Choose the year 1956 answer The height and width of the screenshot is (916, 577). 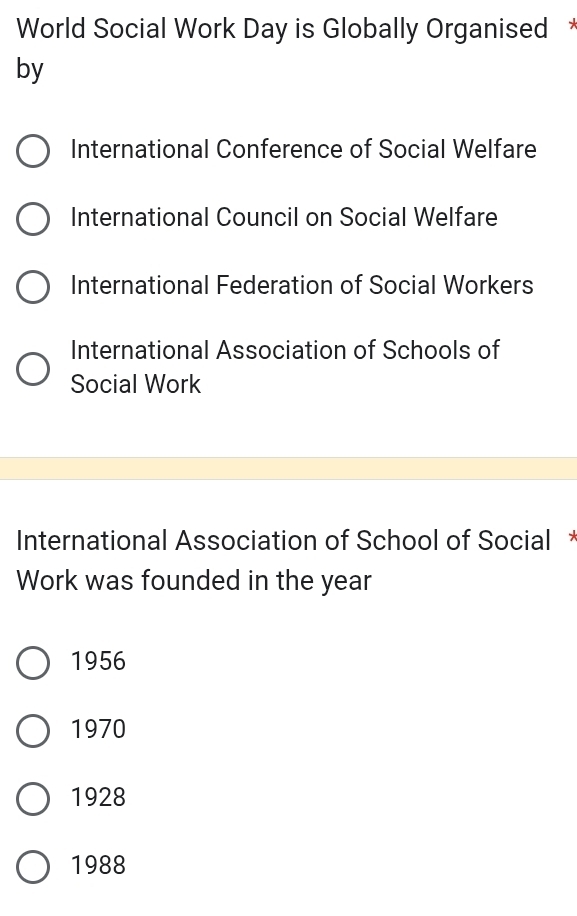pos(33,663)
